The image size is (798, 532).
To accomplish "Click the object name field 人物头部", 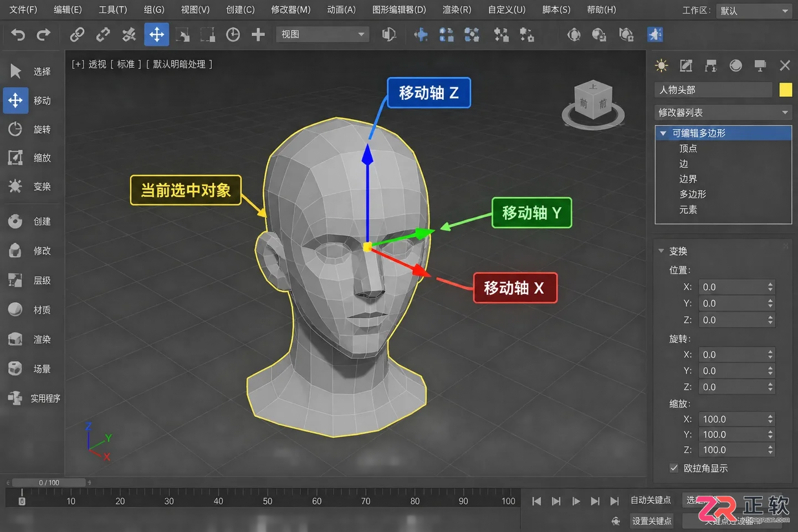I will [x=713, y=90].
